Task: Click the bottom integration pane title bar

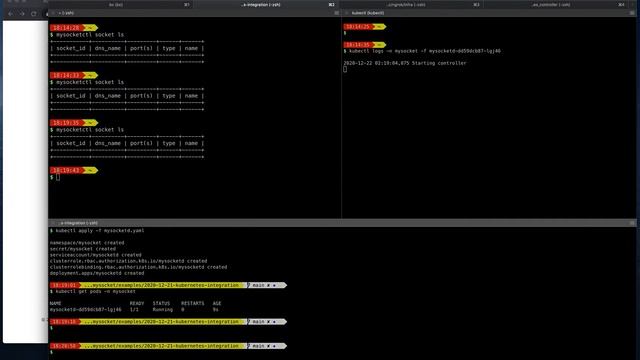Action: coord(342,223)
